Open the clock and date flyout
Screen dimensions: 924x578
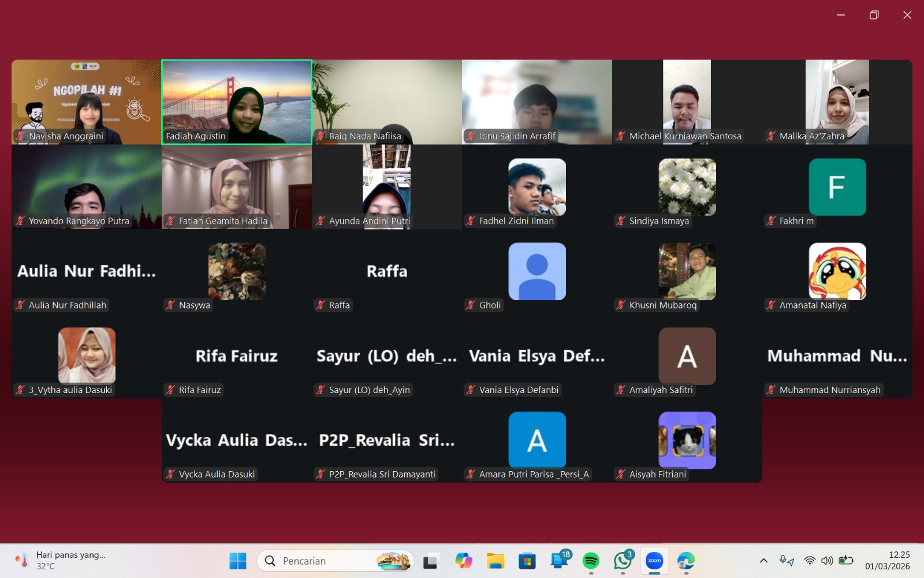click(887, 561)
